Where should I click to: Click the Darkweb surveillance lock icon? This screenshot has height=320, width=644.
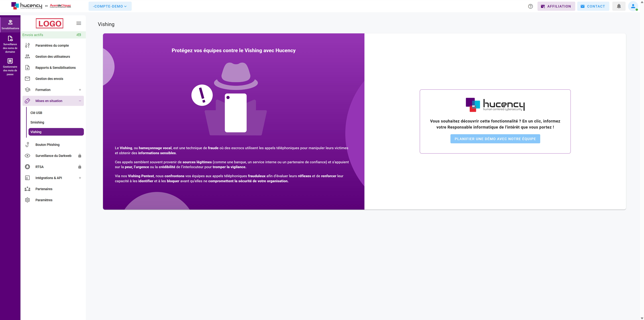tap(80, 156)
